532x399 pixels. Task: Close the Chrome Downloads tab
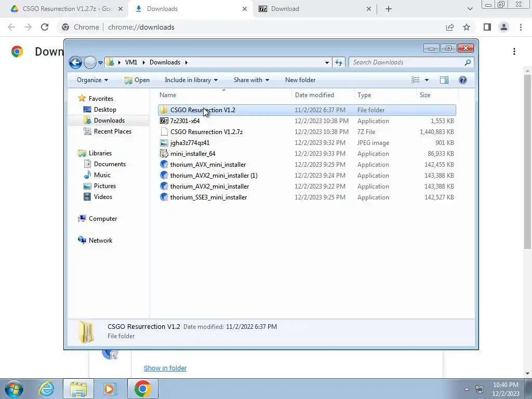(245, 9)
